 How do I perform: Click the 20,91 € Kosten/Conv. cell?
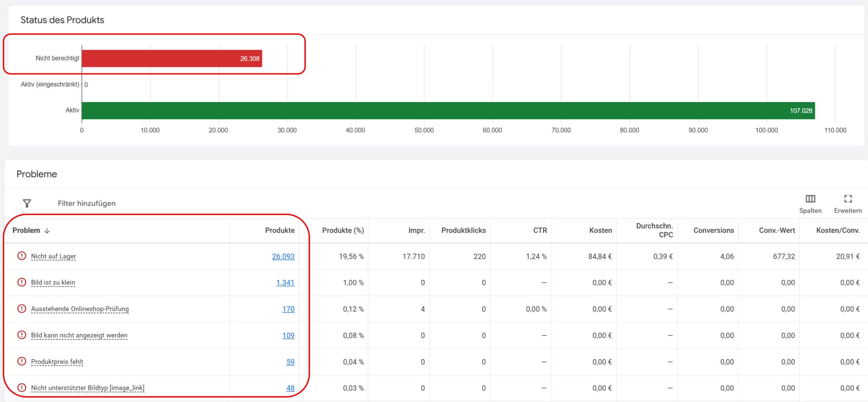[x=848, y=256]
